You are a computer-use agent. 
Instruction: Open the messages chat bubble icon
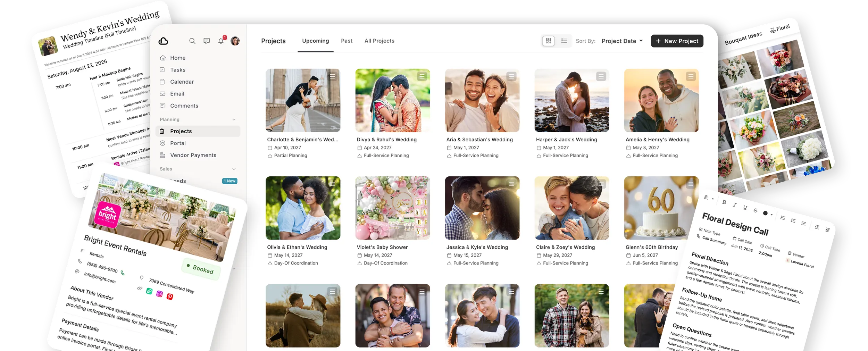click(207, 41)
